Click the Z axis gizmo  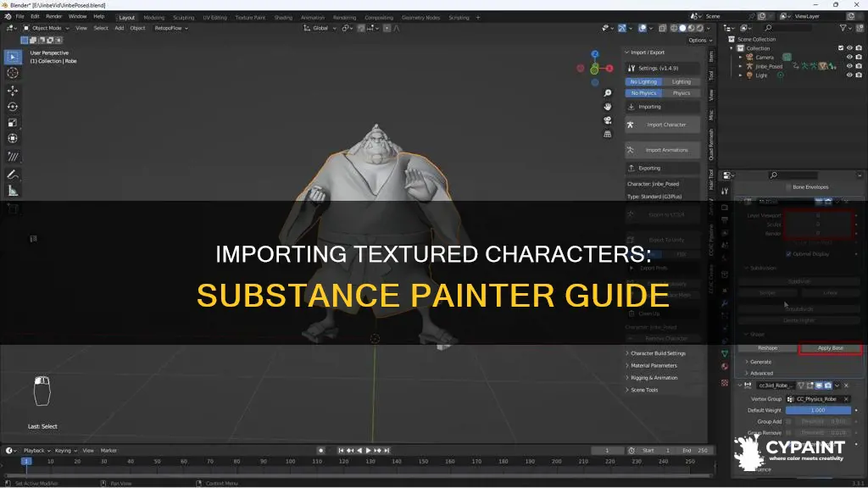point(594,54)
